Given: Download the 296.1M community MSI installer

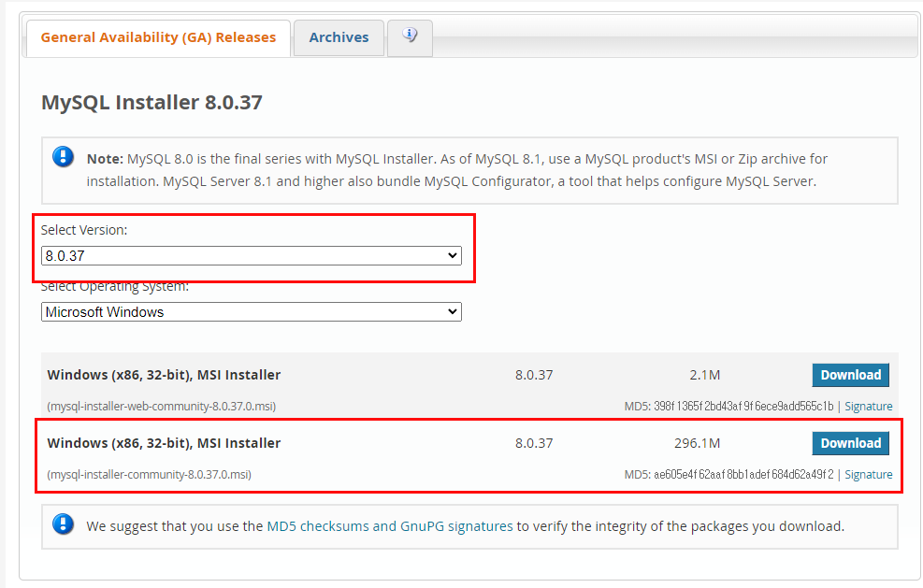Looking at the screenshot, I should (851, 443).
